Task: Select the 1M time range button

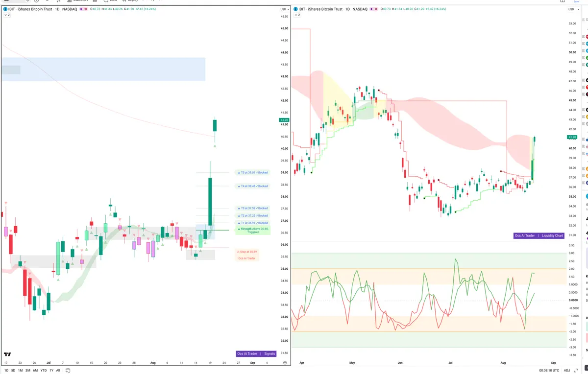Action: pyautogui.click(x=20, y=370)
